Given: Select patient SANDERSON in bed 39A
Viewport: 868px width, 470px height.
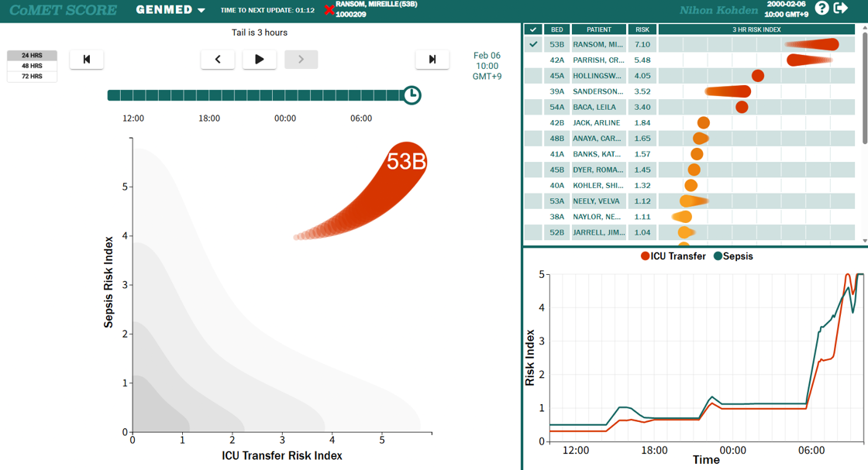Looking at the screenshot, I should point(689,91).
